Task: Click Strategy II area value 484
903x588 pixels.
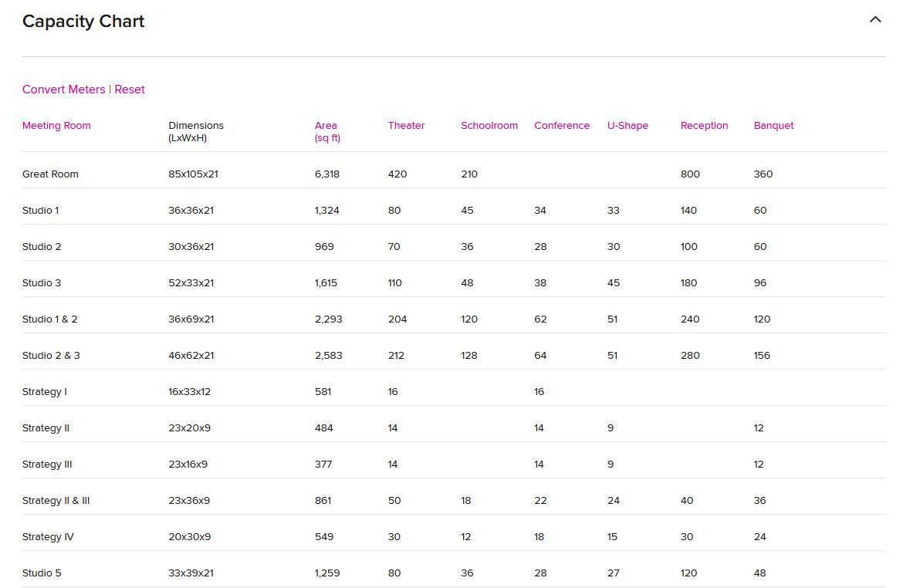Action: (323, 428)
